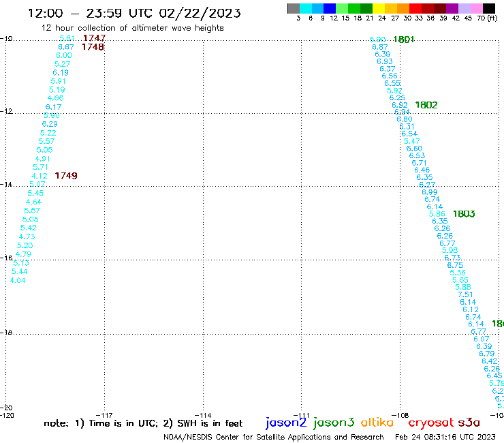Click the jason3 satellite legend label
The image size is (504, 443).
coord(334,423)
